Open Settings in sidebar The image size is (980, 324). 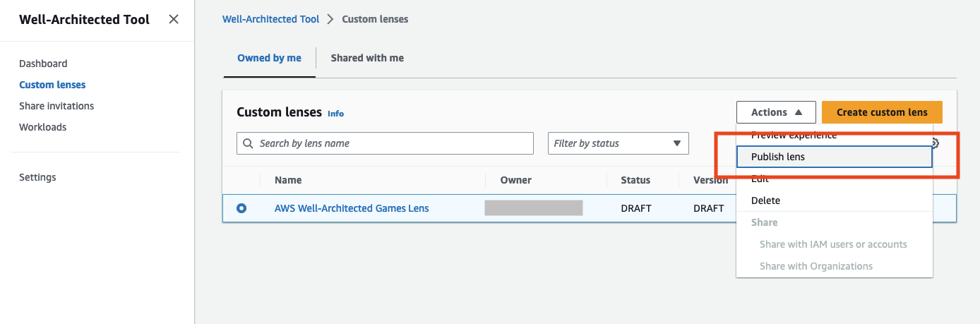click(37, 177)
